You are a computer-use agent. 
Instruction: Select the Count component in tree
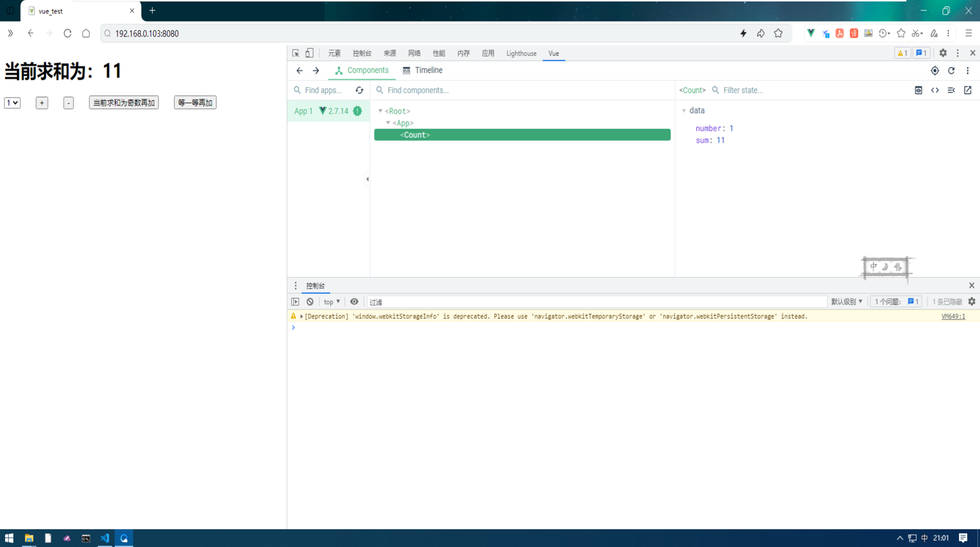click(x=522, y=135)
